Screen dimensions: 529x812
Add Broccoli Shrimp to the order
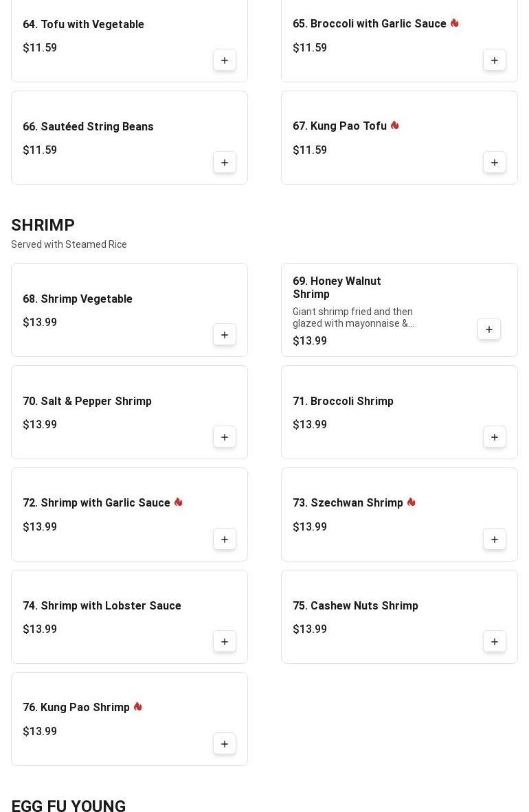coord(495,437)
